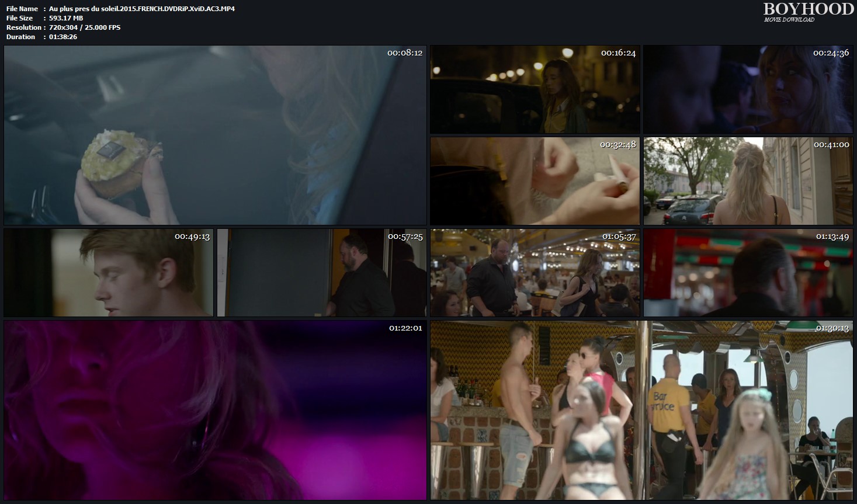The width and height of the screenshot is (857, 504).
Task: Open the purple frame stamped 01:22:01
Action: tap(215, 410)
